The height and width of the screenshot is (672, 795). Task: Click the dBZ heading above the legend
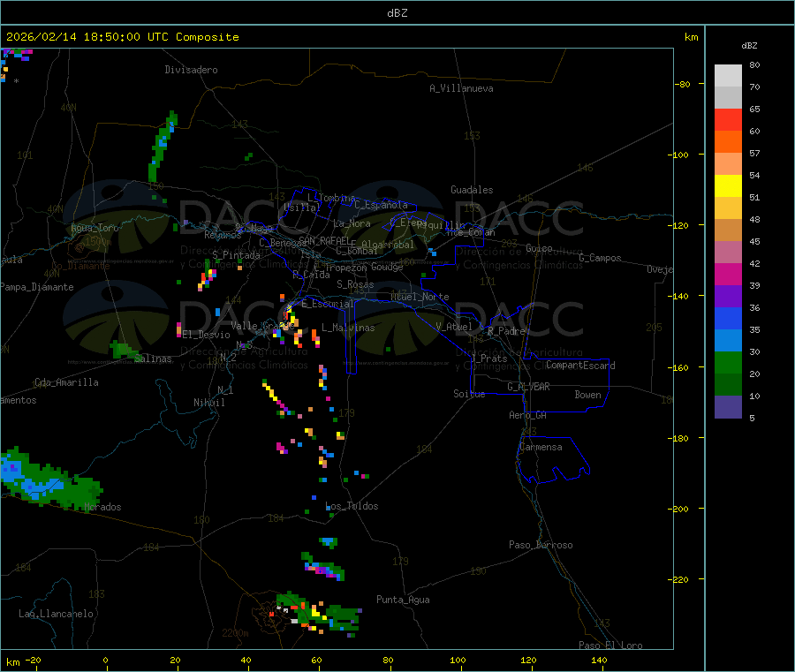tap(749, 46)
